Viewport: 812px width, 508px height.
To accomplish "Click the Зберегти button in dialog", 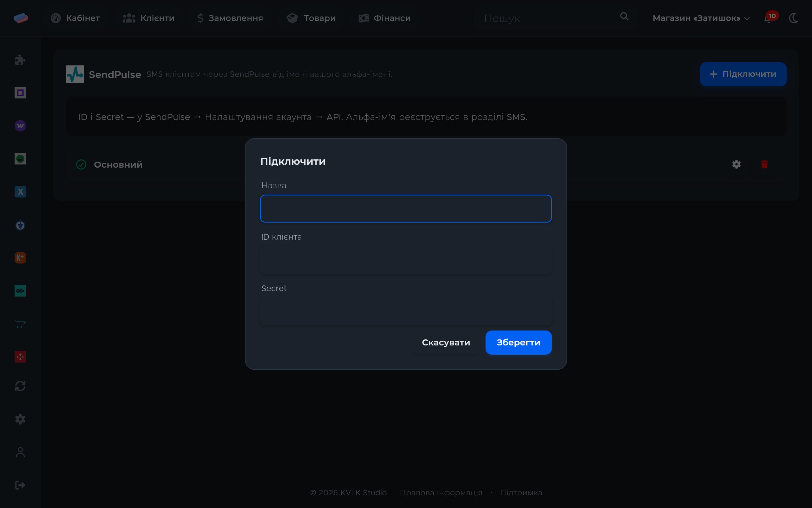I will pyautogui.click(x=518, y=342).
